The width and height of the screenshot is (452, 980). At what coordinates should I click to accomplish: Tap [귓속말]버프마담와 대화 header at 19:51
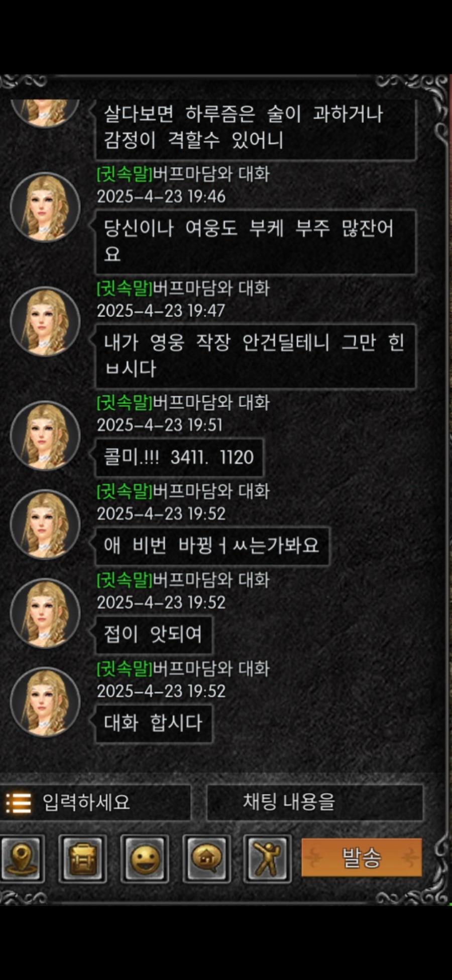pyautogui.click(x=183, y=403)
